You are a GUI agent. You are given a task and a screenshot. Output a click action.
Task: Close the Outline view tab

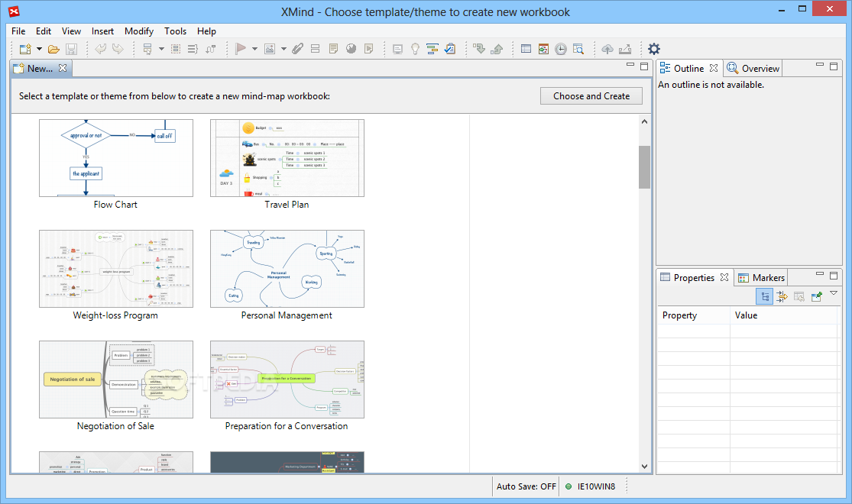coord(714,69)
